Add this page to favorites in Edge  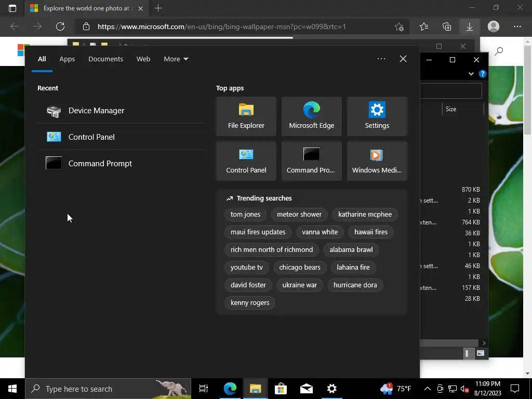click(400, 26)
